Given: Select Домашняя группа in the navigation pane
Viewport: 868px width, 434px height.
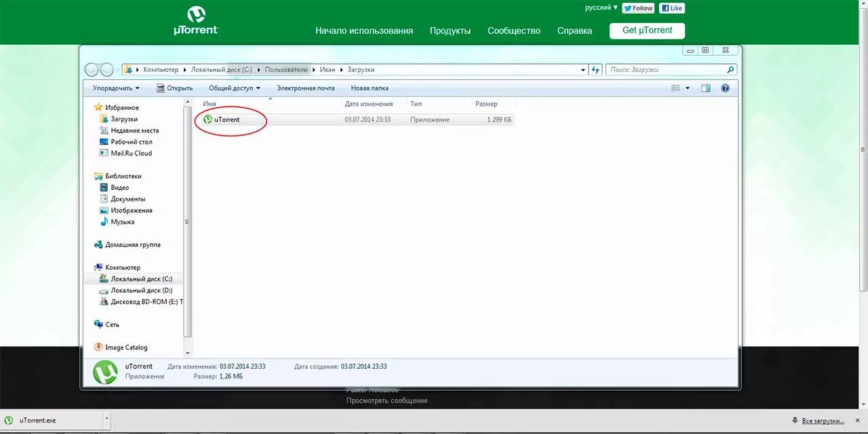Looking at the screenshot, I should 133,245.
